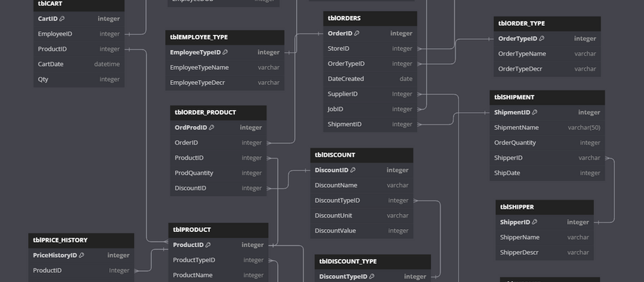Click the OrderTypeID row in tblORDERS
This screenshot has height=282, width=644.
[370, 64]
